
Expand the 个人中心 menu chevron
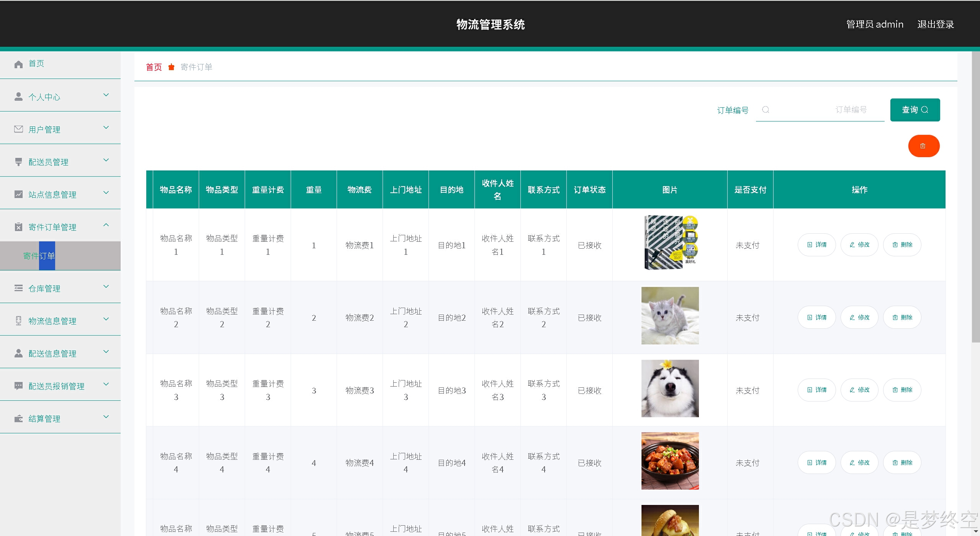coord(106,95)
